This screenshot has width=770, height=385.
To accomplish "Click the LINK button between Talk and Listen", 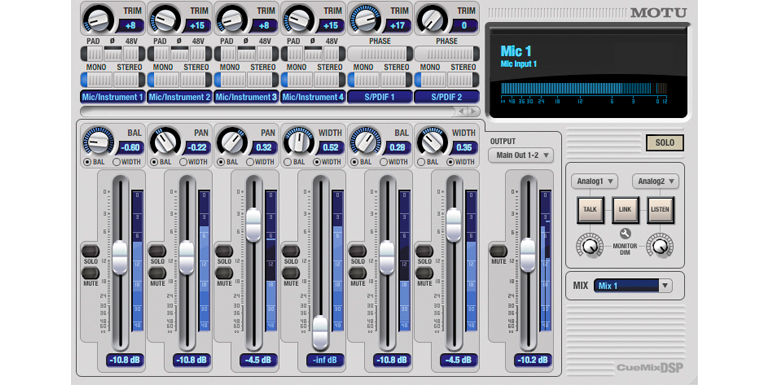I will pyautogui.click(x=625, y=210).
